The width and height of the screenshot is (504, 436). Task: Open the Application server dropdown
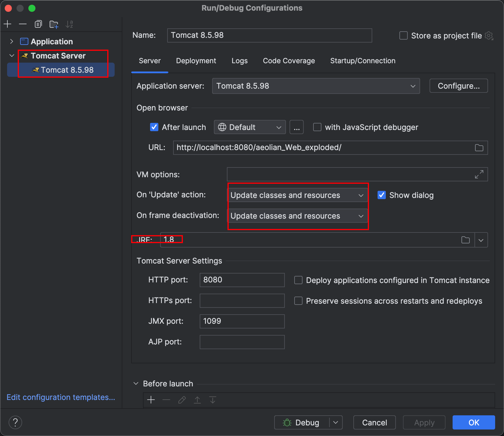click(x=316, y=86)
